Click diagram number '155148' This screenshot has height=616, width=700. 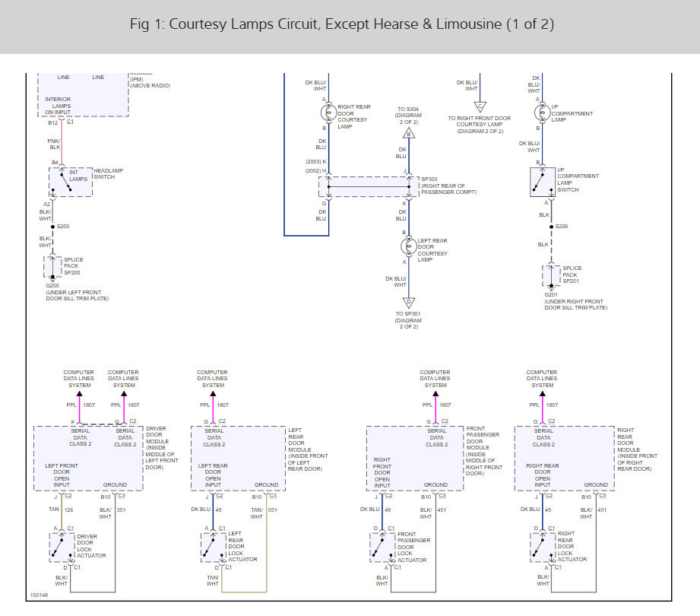(39, 595)
